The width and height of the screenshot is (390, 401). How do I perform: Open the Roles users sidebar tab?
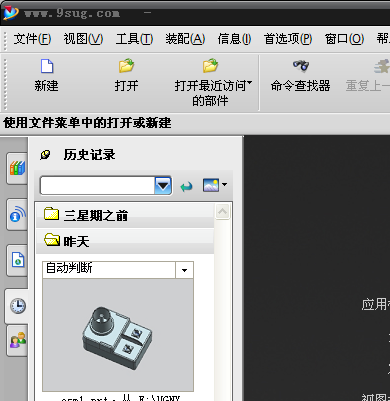[18, 340]
